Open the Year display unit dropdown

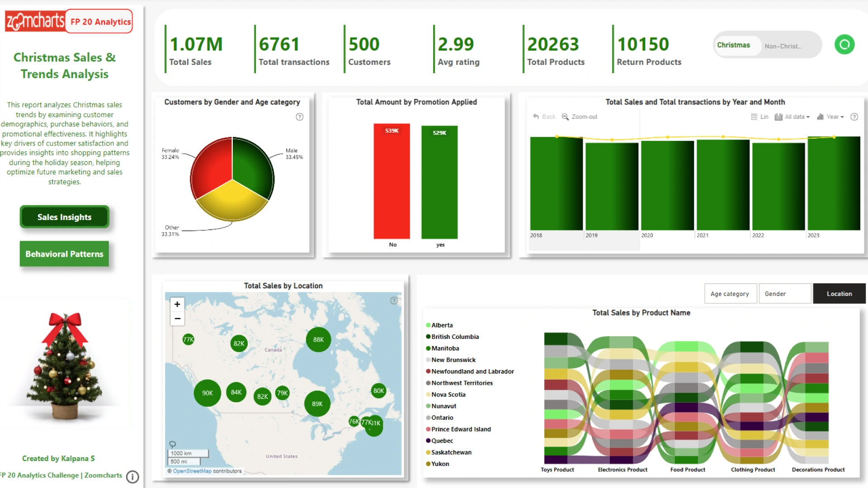pyautogui.click(x=830, y=117)
